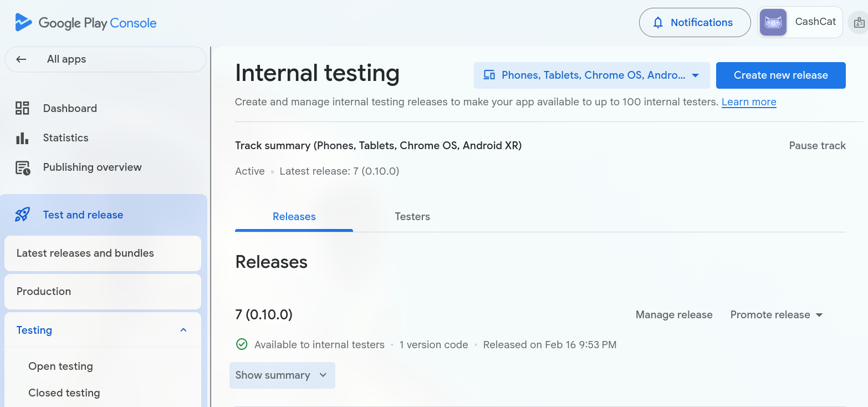Expand the Show summary panel

click(282, 375)
